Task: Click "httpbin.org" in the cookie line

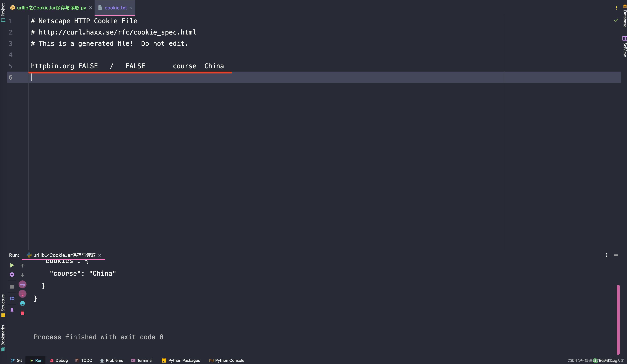Action: (53, 66)
